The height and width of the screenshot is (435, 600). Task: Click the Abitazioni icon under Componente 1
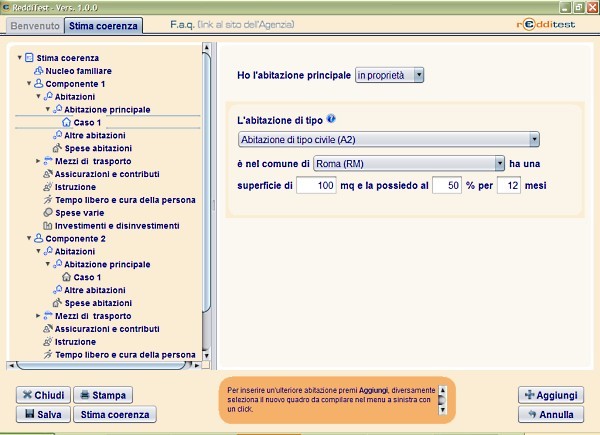tap(48, 96)
